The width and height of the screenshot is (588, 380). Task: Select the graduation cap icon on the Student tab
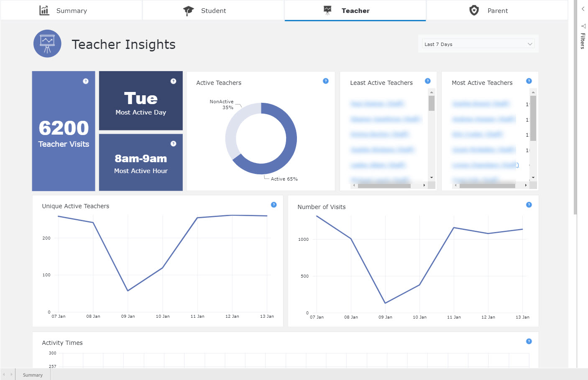coord(189,10)
